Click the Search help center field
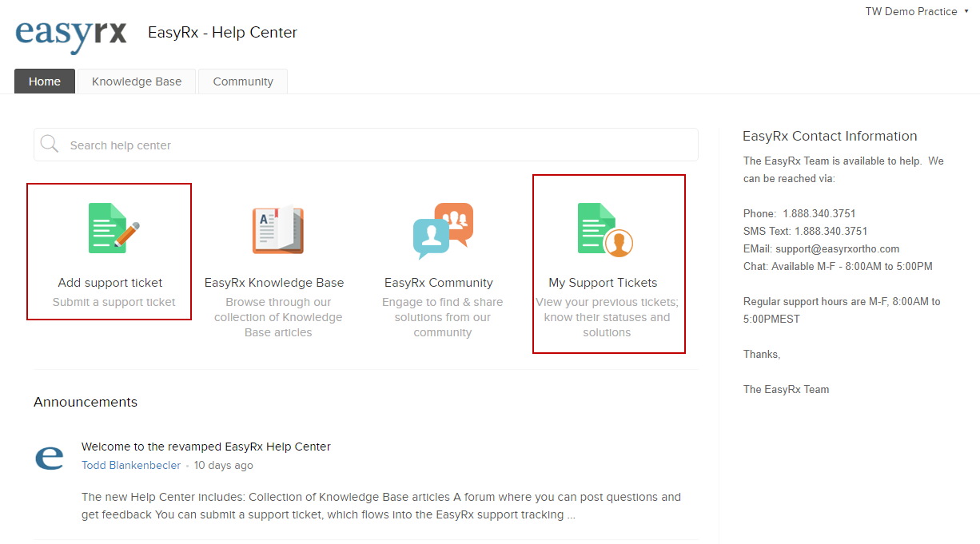This screenshot has height=544, width=980. 366,145
